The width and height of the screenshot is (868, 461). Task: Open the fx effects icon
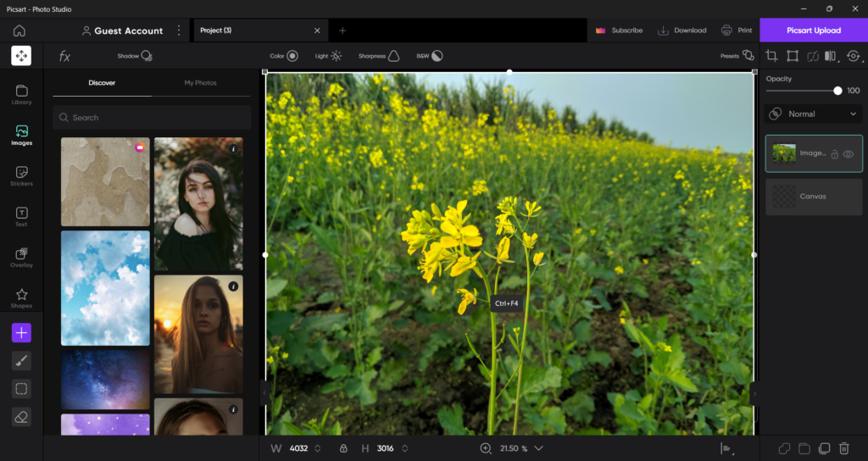click(64, 56)
